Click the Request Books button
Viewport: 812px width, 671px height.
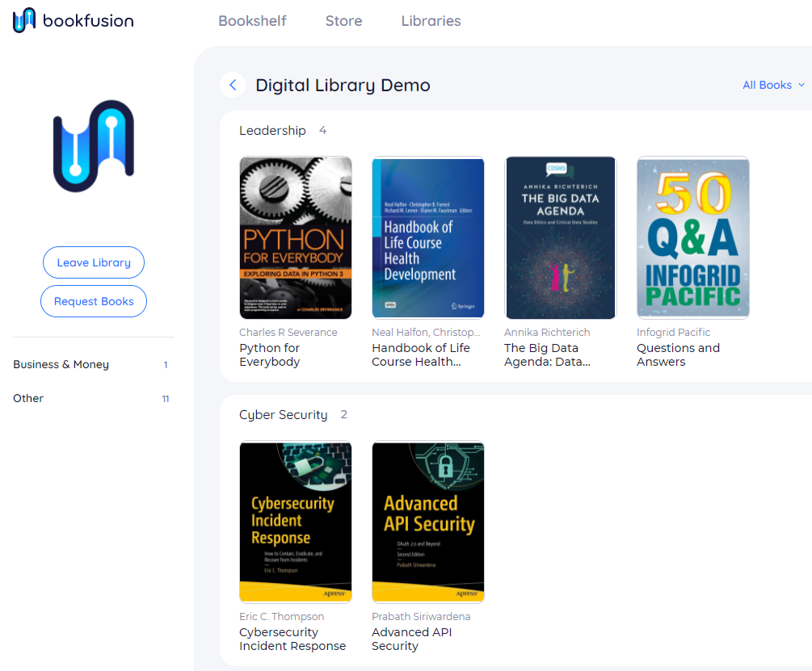(x=94, y=301)
